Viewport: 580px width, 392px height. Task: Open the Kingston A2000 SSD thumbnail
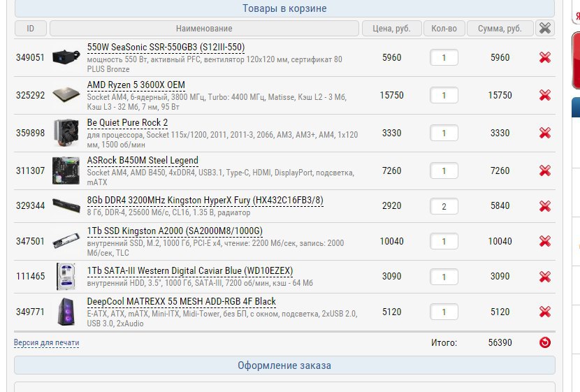click(x=66, y=241)
